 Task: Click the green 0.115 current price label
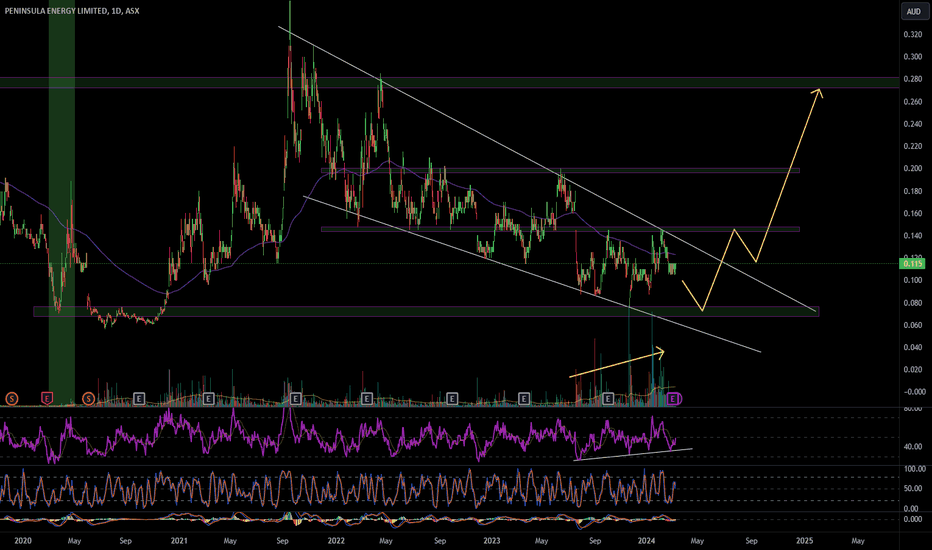click(913, 263)
